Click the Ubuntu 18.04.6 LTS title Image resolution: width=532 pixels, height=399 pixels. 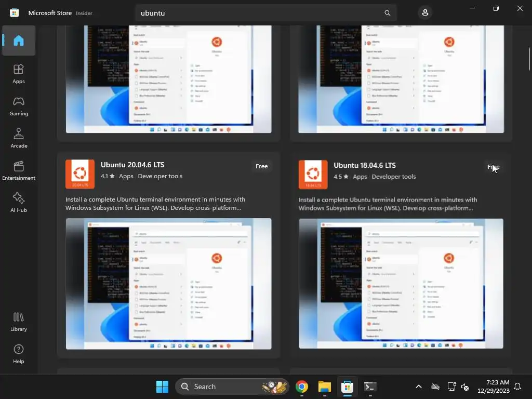(364, 166)
